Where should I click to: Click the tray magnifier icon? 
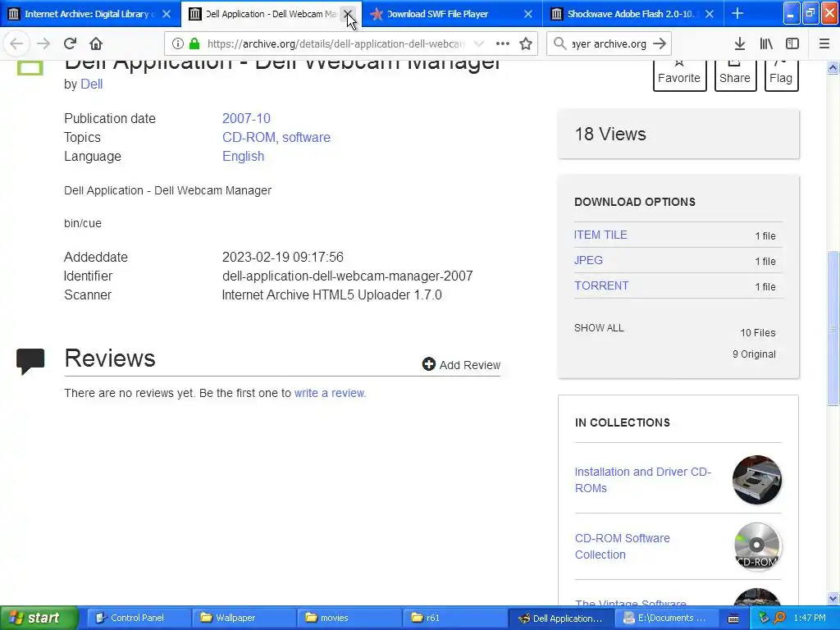pos(779,618)
